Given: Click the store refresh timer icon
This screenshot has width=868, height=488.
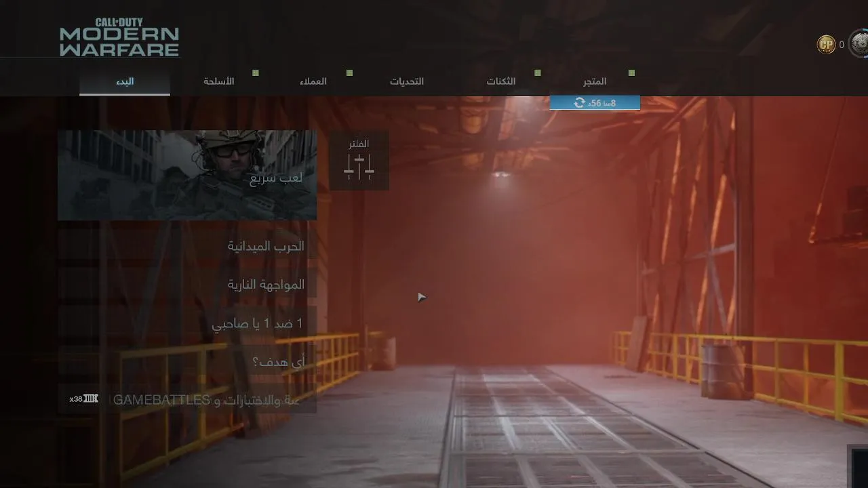Looking at the screenshot, I should point(579,102).
